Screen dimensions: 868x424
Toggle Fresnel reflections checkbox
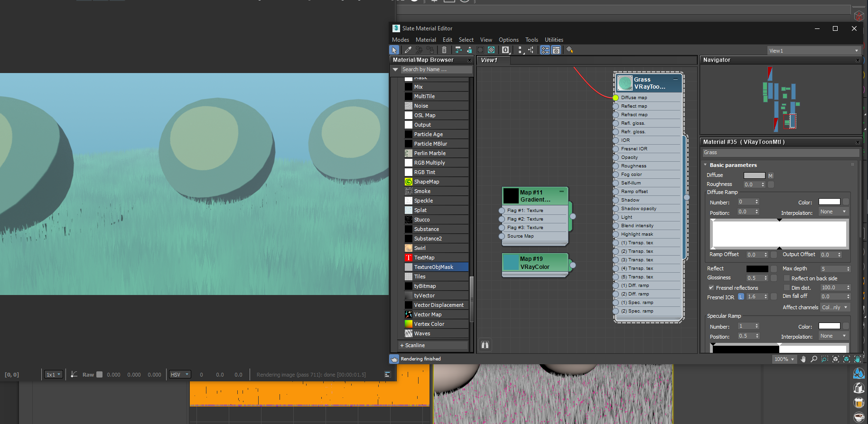pyautogui.click(x=711, y=287)
